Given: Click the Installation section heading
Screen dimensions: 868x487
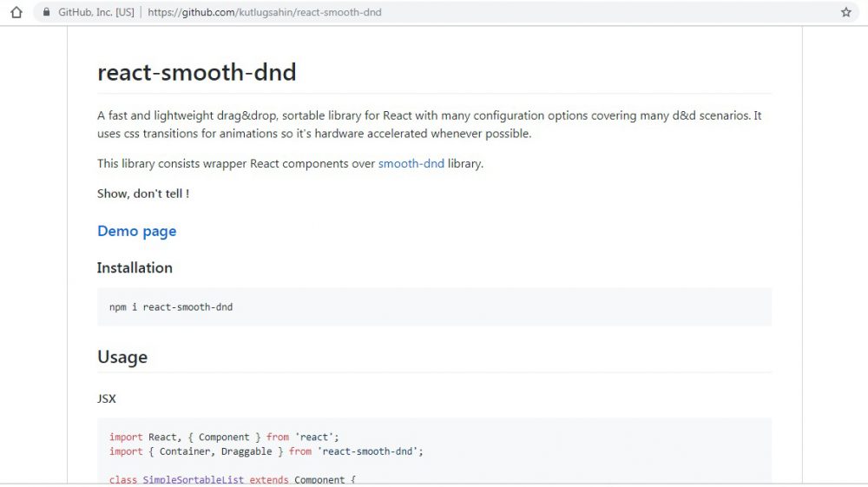Looking at the screenshot, I should coord(135,267).
